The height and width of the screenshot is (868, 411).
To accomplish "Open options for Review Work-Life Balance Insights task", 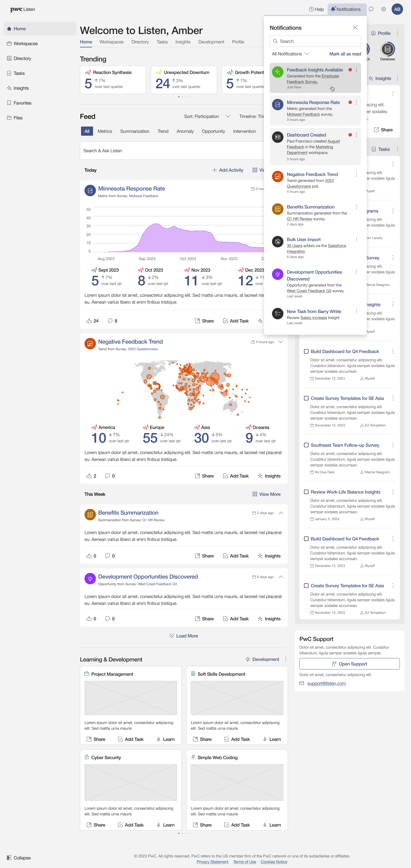I will (393, 492).
